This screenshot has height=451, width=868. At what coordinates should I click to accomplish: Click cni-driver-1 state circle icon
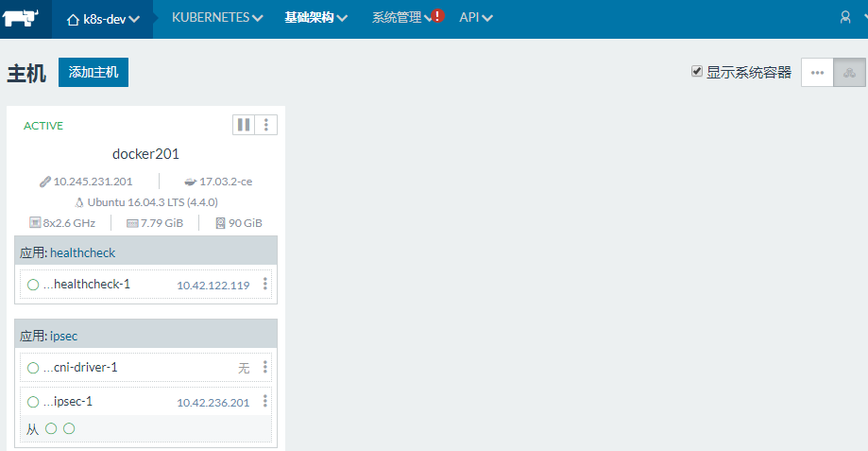click(x=33, y=368)
